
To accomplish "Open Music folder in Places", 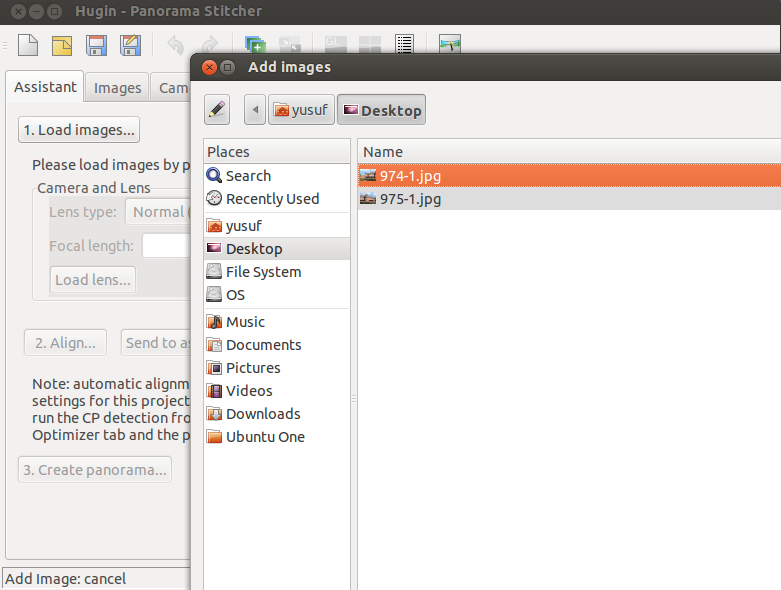I will 277,322.
